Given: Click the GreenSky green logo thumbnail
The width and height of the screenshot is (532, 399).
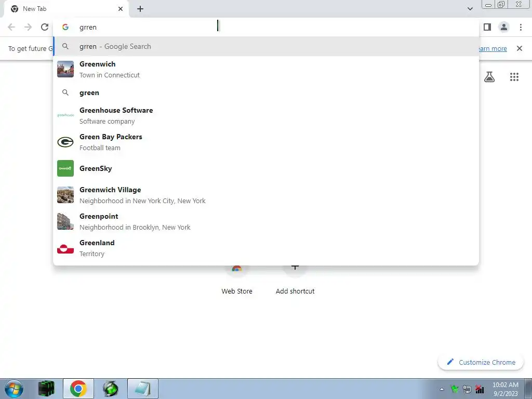Looking at the screenshot, I should pyautogui.click(x=65, y=168).
